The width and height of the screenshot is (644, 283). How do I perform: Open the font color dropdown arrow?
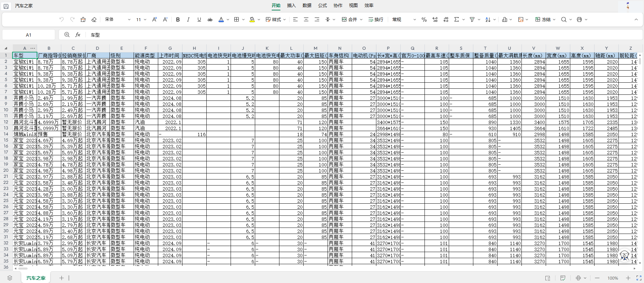pyautogui.click(x=228, y=19)
